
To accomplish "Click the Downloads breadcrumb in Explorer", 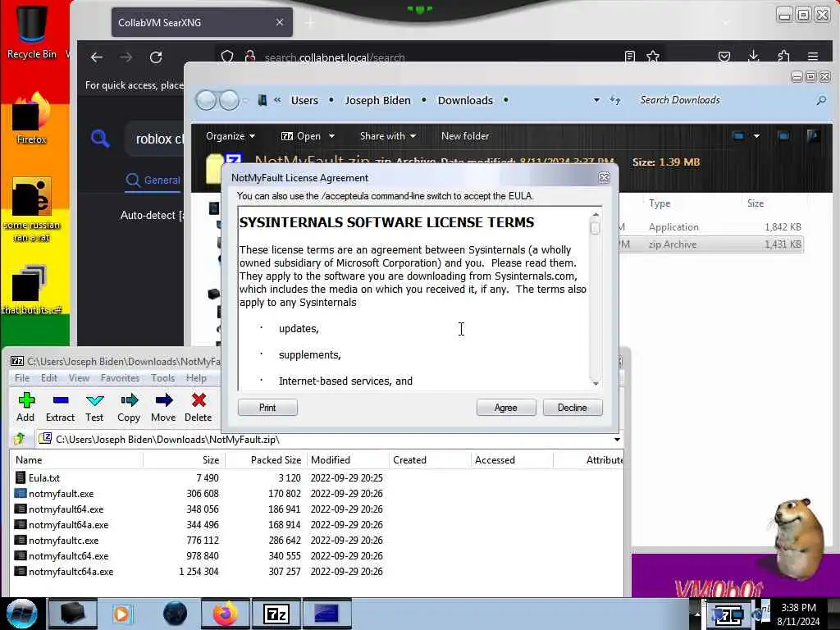I will pyautogui.click(x=465, y=100).
